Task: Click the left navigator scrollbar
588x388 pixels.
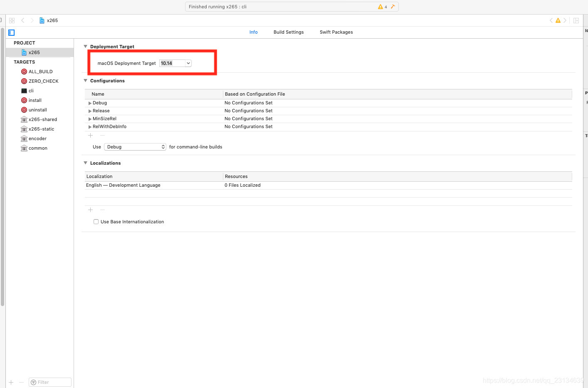Action: coord(2,166)
